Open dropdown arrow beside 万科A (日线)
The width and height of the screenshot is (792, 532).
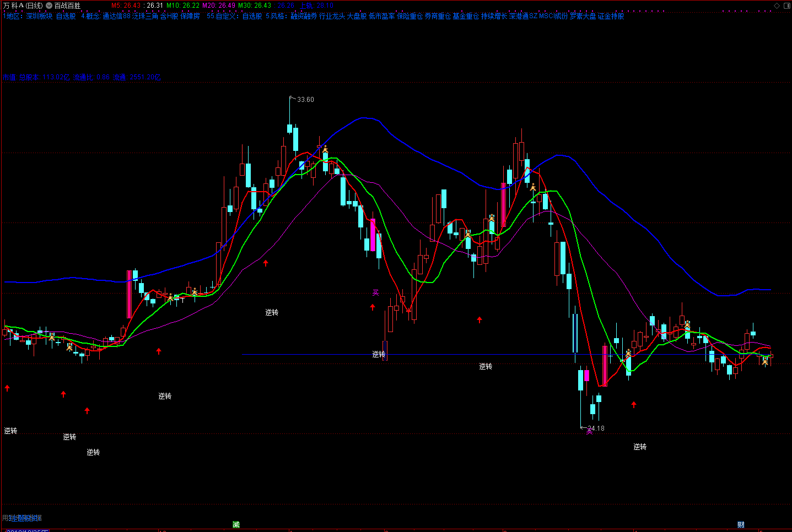click(49, 6)
